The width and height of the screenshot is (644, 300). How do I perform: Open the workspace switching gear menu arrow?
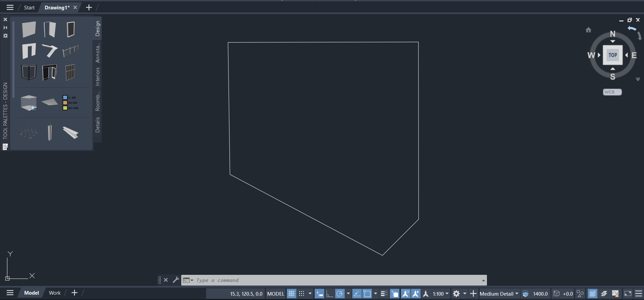465,294
